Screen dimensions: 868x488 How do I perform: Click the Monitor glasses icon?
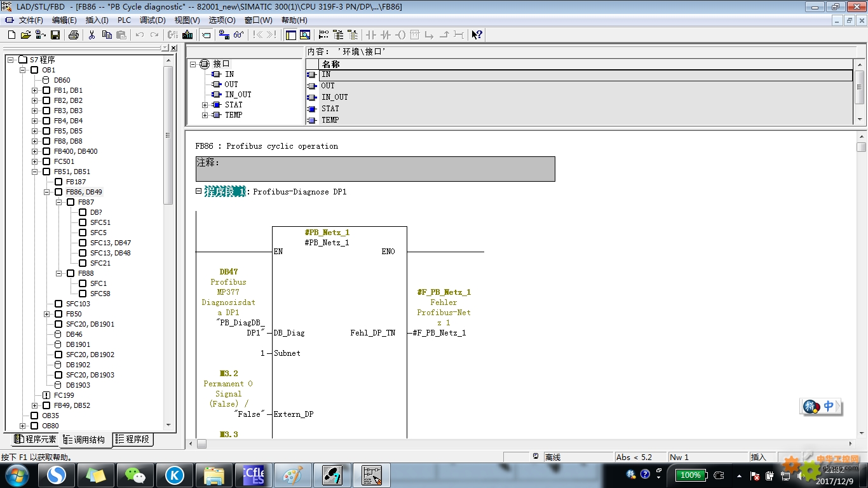point(238,35)
